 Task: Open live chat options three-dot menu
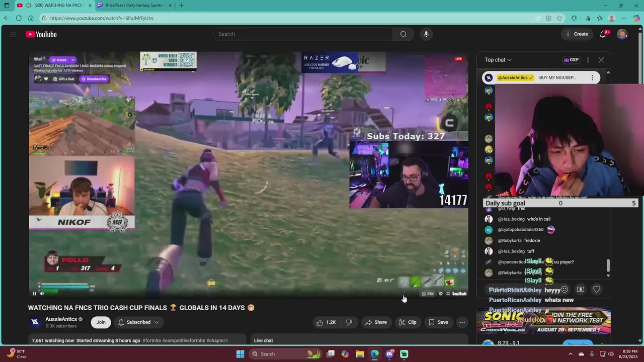pyautogui.click(x=588, y=60)
